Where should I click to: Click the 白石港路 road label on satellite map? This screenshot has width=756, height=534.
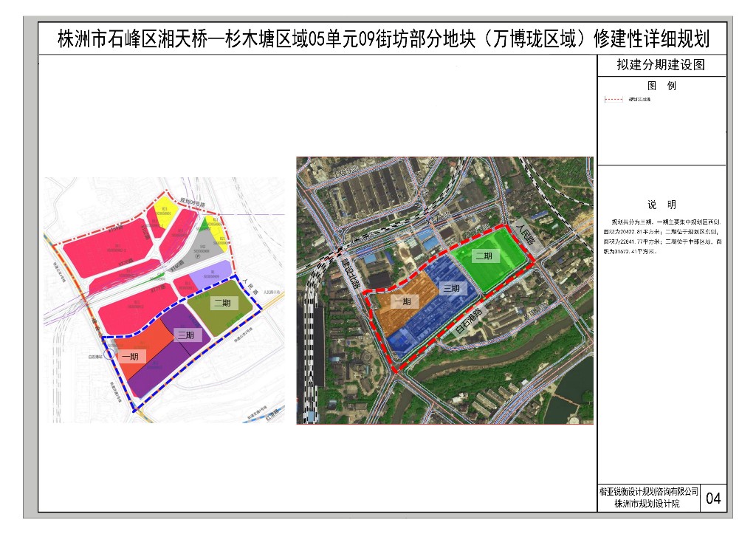point(468,322)
